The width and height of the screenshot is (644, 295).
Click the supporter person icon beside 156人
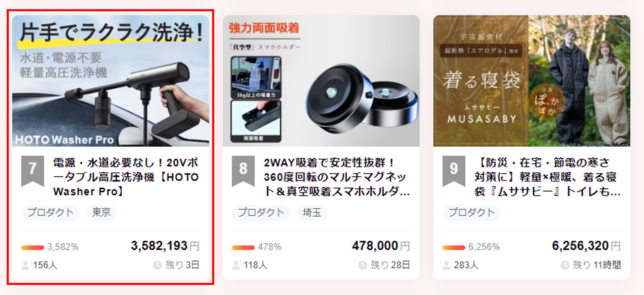[25, 265]
